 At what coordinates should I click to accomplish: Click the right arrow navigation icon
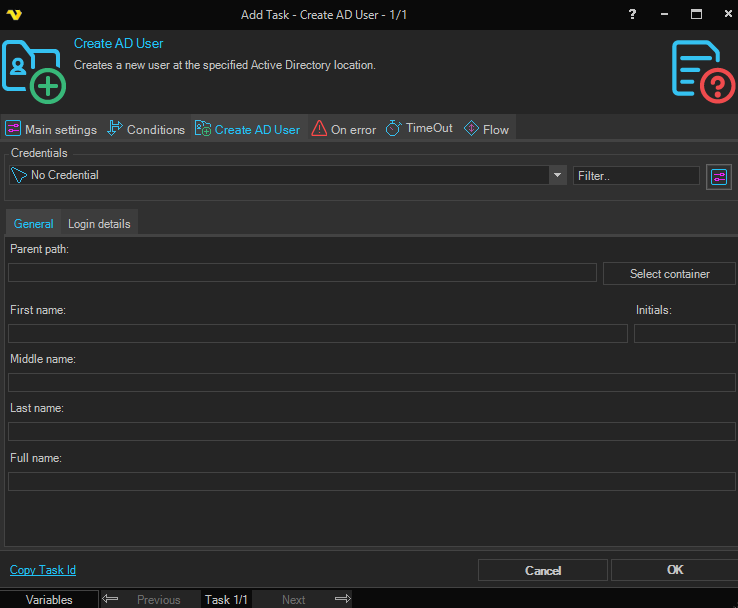[342, 599]
